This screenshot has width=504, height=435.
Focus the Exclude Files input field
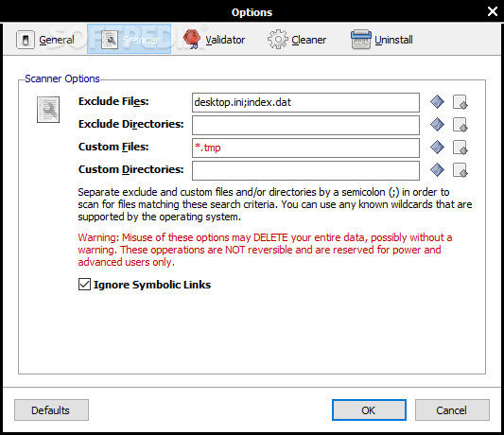click(305, 102)
